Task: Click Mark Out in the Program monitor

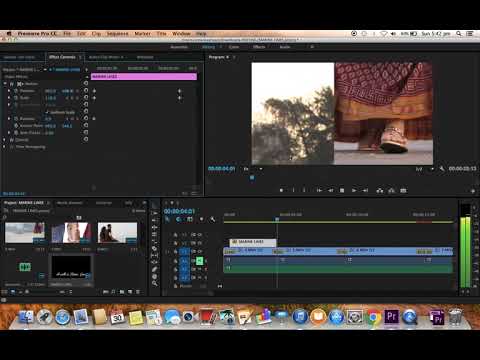Action: click(x=304, y=190)
